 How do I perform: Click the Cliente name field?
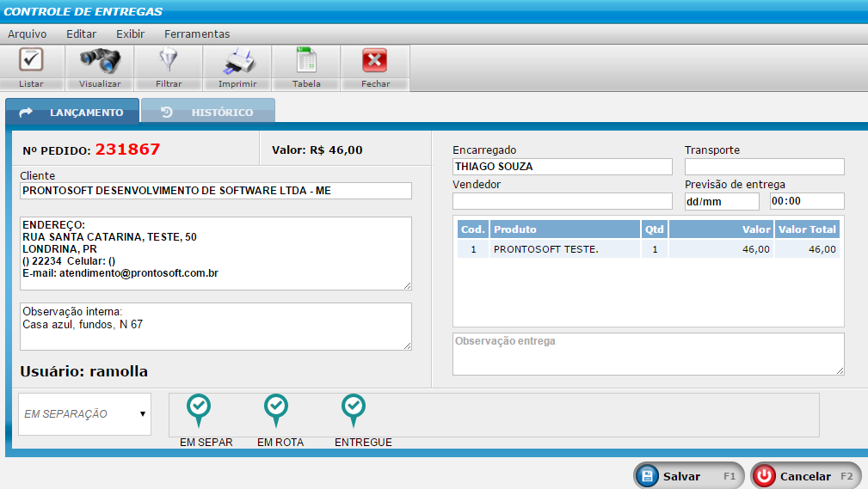point(216,191)
